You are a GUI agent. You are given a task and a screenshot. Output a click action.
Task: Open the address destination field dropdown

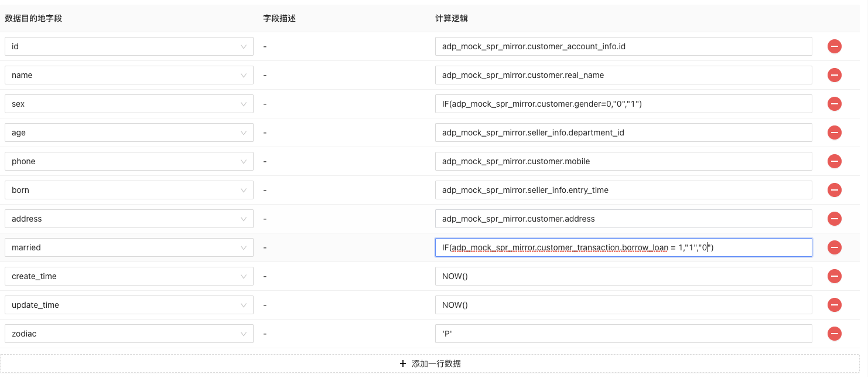coord(129,219)
